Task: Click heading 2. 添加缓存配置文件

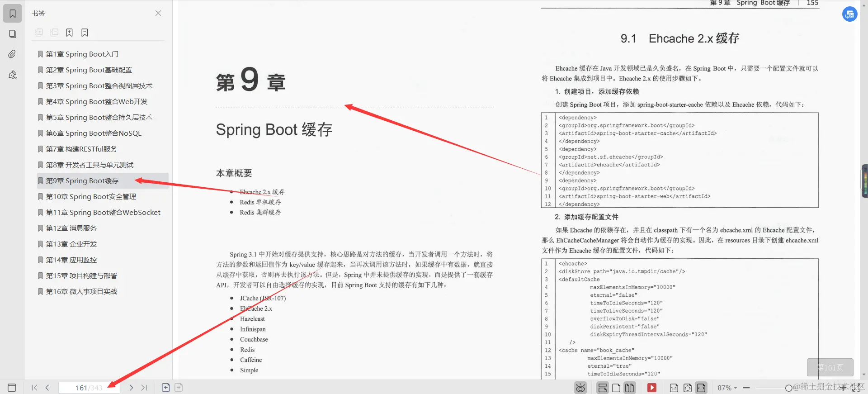Action: [x=586, y=217]
